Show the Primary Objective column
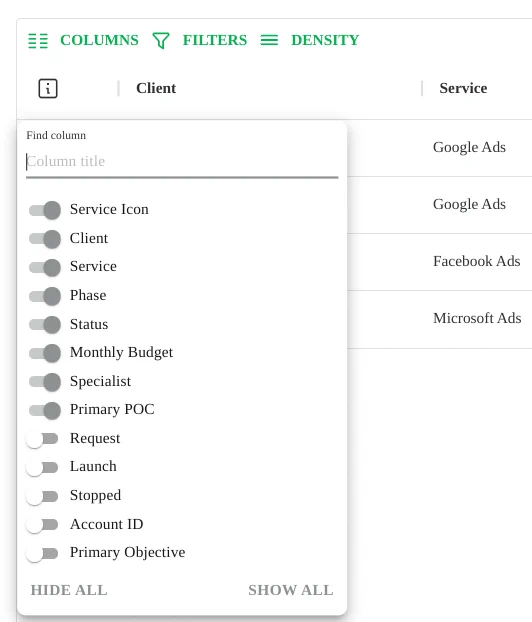The image size is (532, 622). point(42,553)
